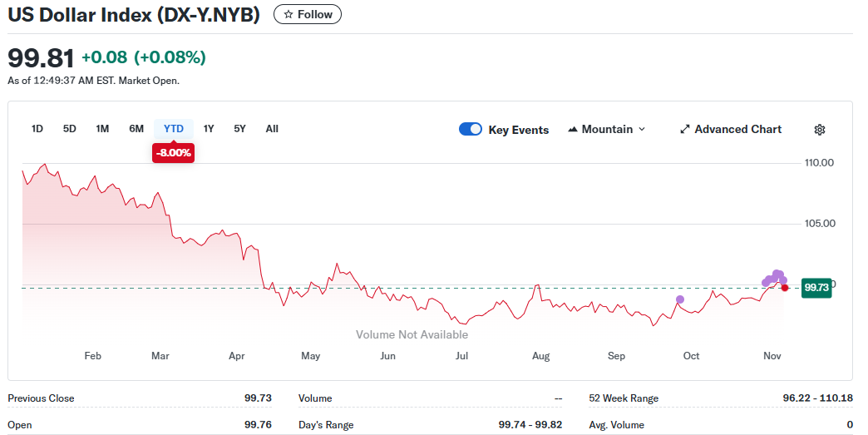Click the Jul x-axis label
Viewport: 868px width, 435px height.
(x=461, y=356)
